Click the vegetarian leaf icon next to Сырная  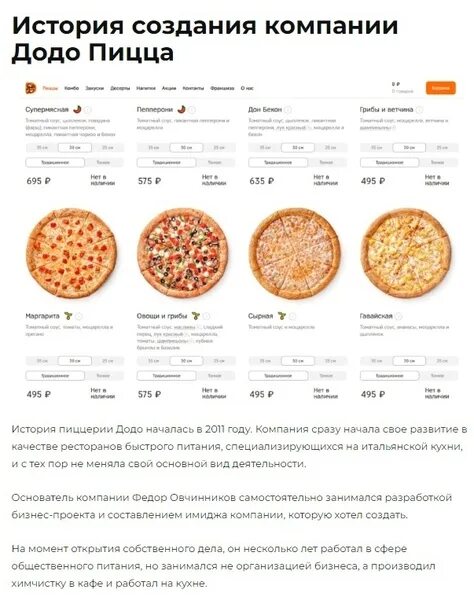(282, 316)
